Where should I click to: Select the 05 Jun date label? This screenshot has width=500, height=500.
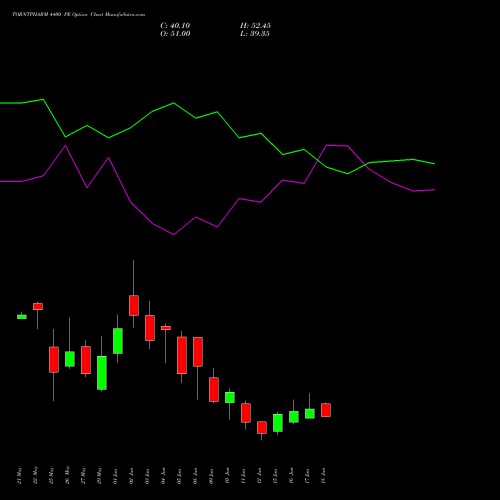coord(179,476)
